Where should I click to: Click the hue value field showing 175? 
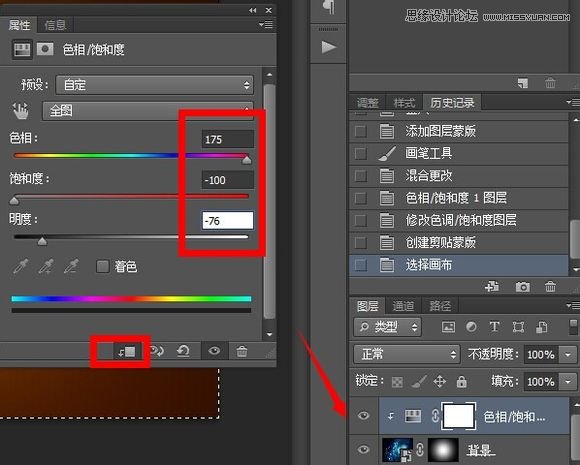click(228, 139)
